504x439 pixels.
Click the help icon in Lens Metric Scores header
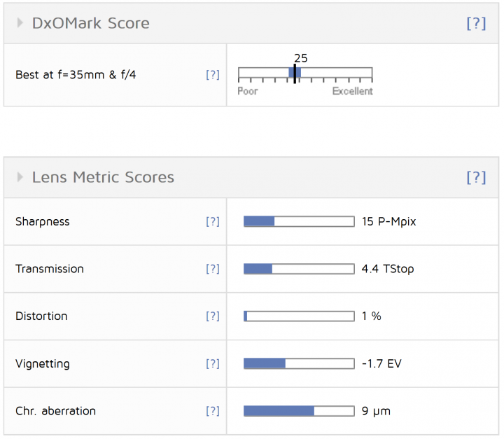pos(475,177)
